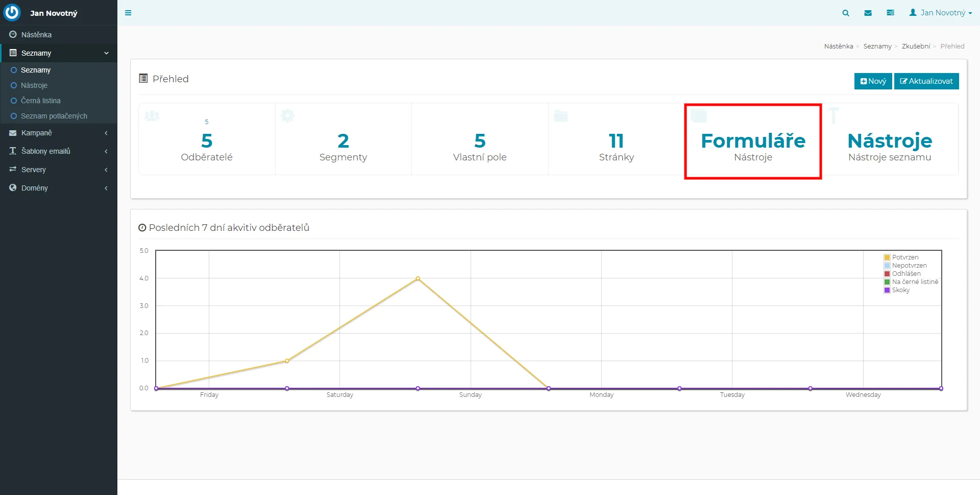Expand the Kampaně sidebar menu
This screenshot has height=495, width=980.
(x=37, y=133)
